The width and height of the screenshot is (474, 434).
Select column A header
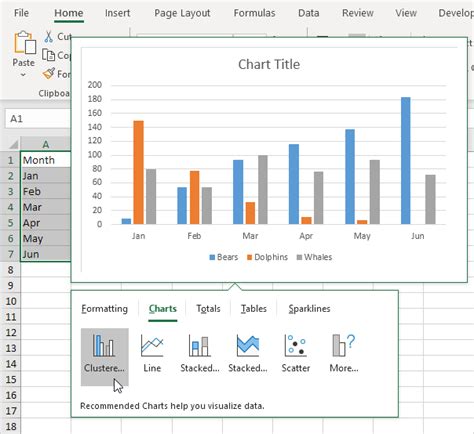click(46, 144)
